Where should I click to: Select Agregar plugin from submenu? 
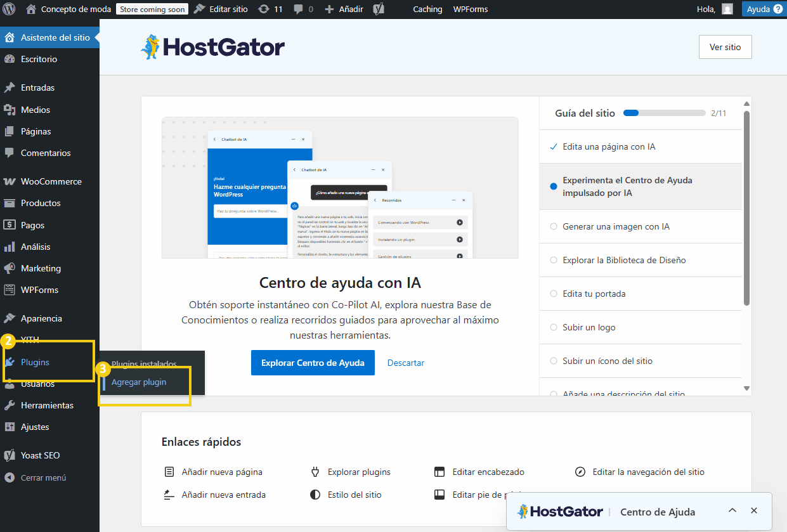pos(139,382)
